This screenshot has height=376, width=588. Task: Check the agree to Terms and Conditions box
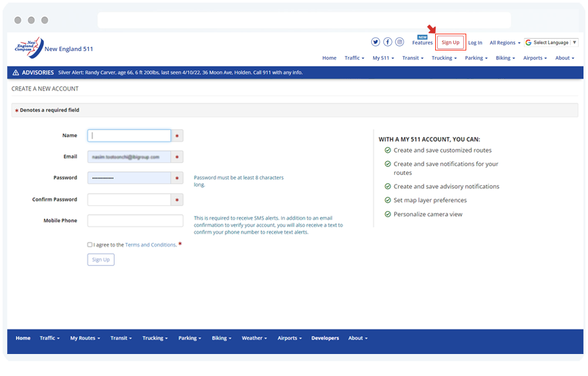pos(90,245)
